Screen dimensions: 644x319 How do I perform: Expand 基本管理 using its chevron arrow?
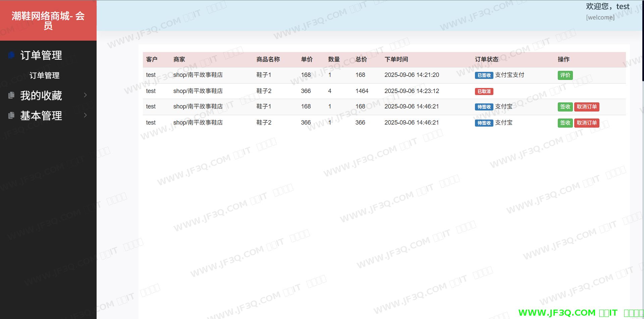(x=85, y=116)
